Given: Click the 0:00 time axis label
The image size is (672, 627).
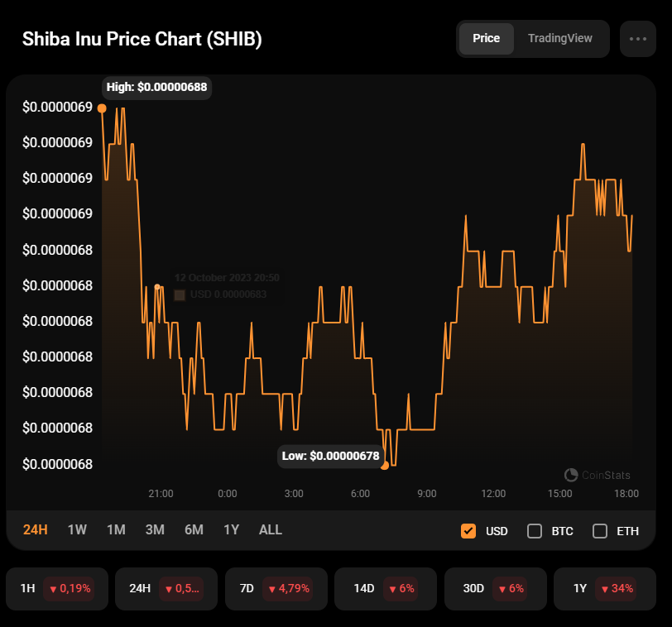Looking at the screenshot, I should pyautogui.click(x=227, y=493).
